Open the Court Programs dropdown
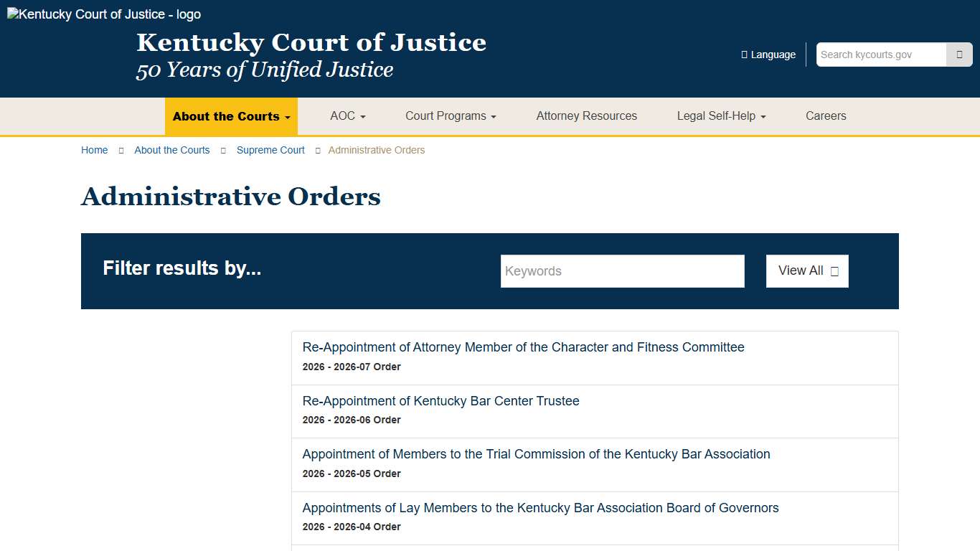This screenshot has height=551, width=980. [x=451, y=116]
